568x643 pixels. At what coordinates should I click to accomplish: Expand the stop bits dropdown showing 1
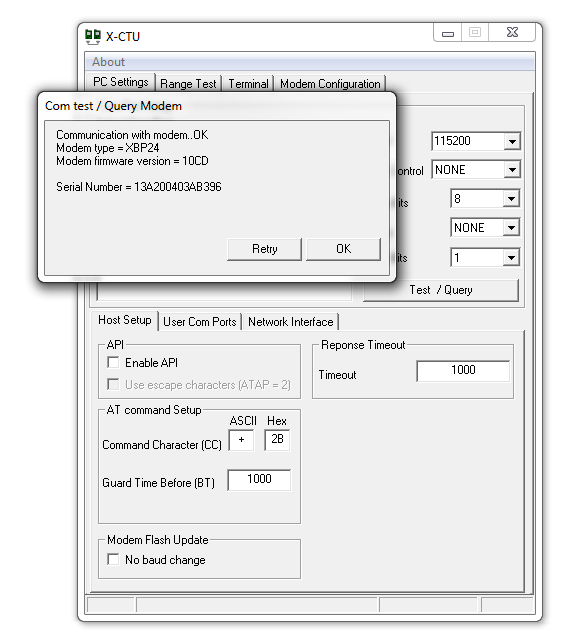coord(511,258)
